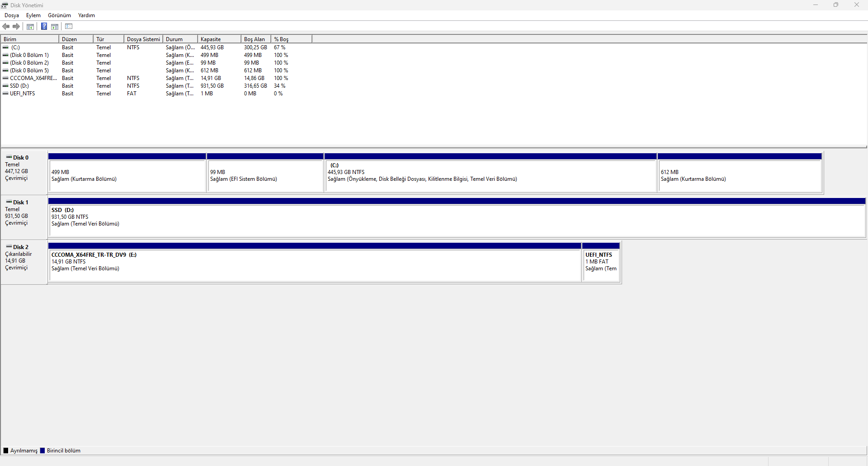Sort by the Tür column header
This screenshot has height=466, width=868.
(108, 39)
